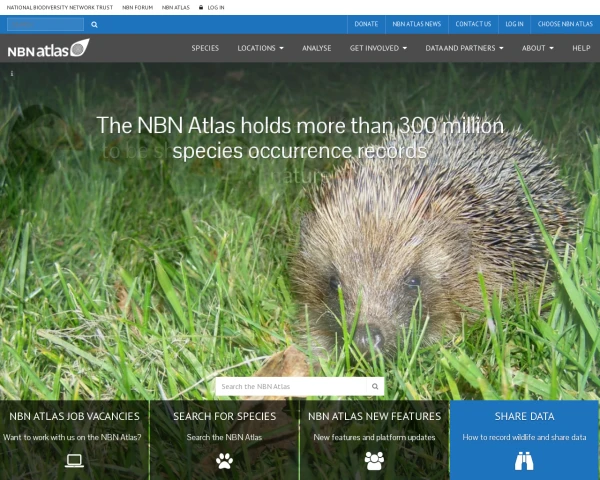Open the Search for Species heading
Viewport: 600px width, 480px height.
[224, 416]
